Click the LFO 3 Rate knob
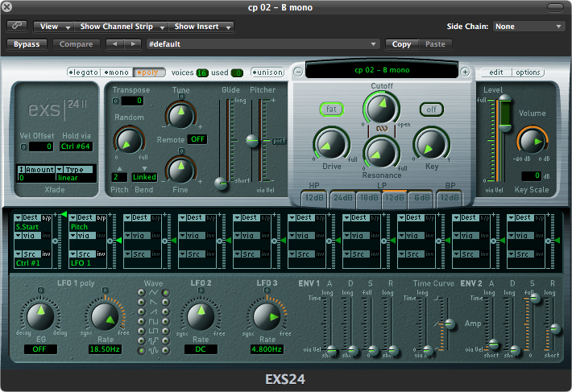Image resolution: width=572 pixels, height=392 pixels. point(266,316)
